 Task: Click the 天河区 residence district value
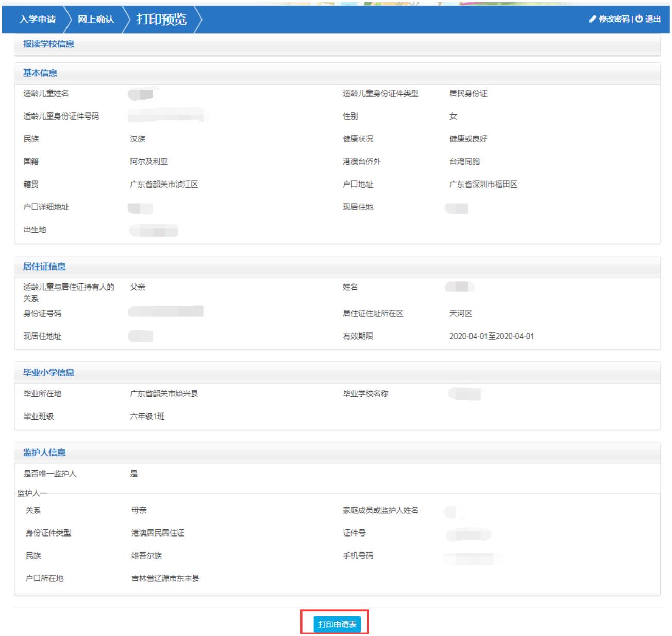pos(461,314)
